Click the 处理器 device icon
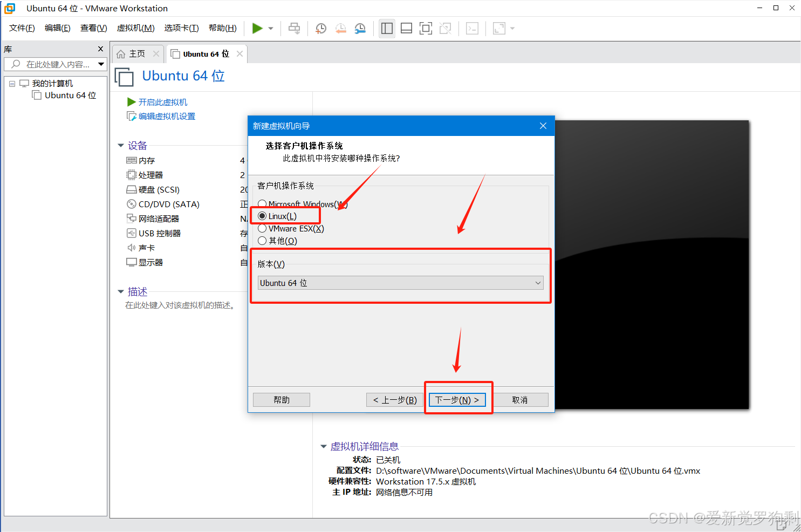801x532 pixels. click(132, 175)
